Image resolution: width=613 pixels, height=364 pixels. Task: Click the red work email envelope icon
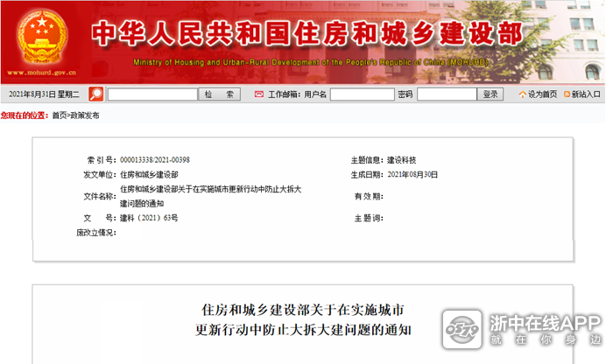[x=259, y=94]
